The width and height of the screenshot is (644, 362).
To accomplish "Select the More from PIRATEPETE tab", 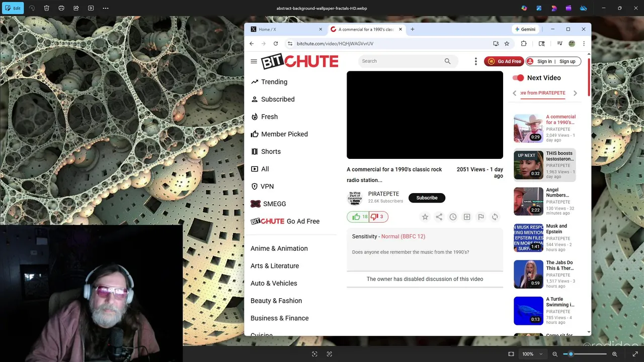I will coord(543,93).
